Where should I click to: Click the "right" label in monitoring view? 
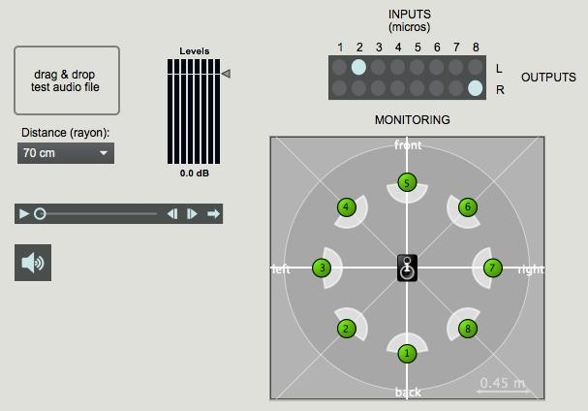531,270
